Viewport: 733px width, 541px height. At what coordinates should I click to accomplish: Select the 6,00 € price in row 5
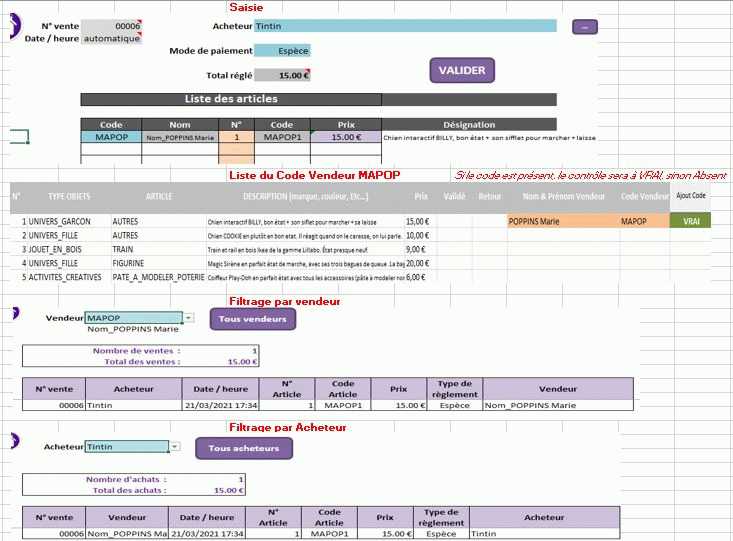(416, 277)
